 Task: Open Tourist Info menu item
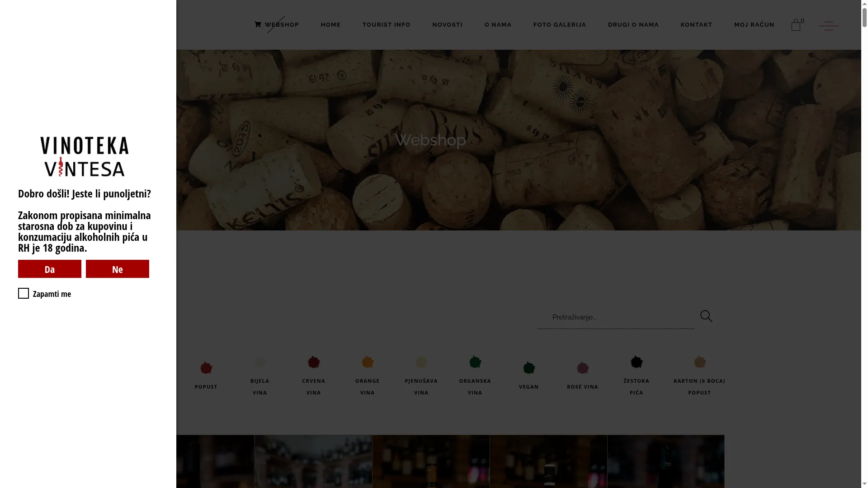[387, 25]
